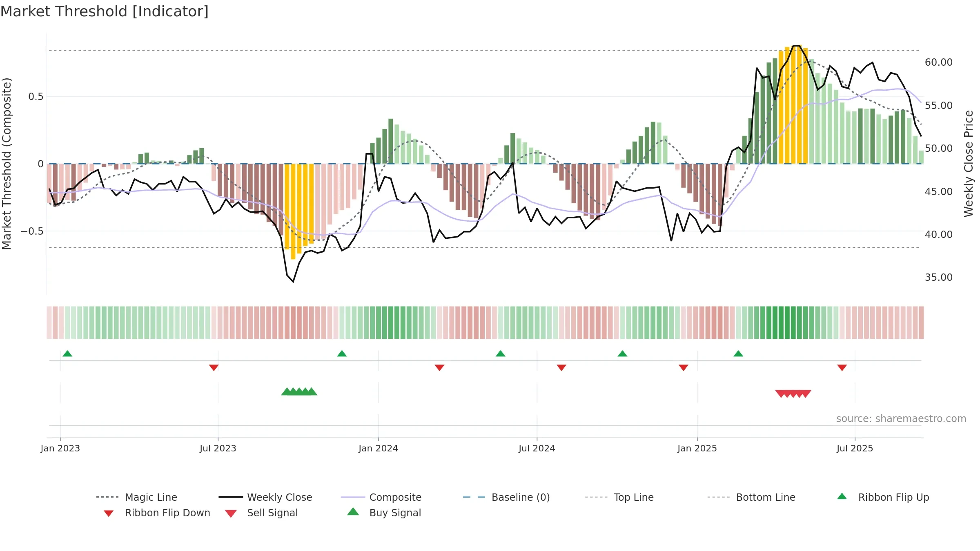This screenshot has height=551, width=980.
Task: Click the source: sharemaestro.com text
Action: 901,419
